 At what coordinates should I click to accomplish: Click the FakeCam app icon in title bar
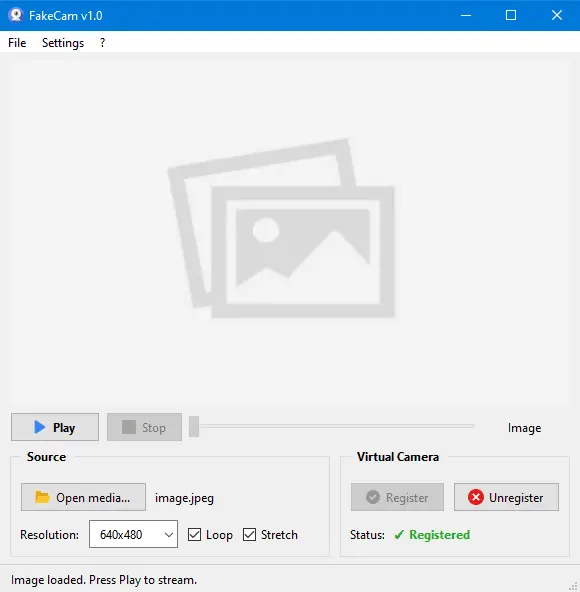tap(16, 15)
